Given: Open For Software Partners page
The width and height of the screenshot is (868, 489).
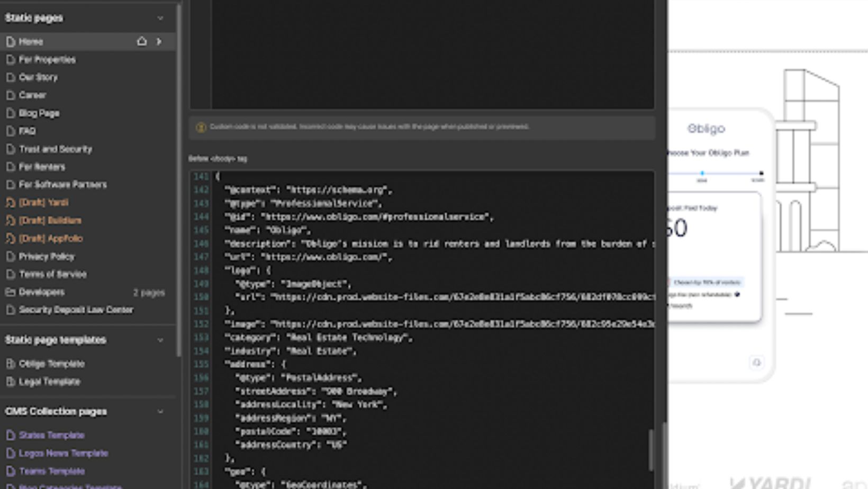Looking at the screenshot, I should 62,185.
